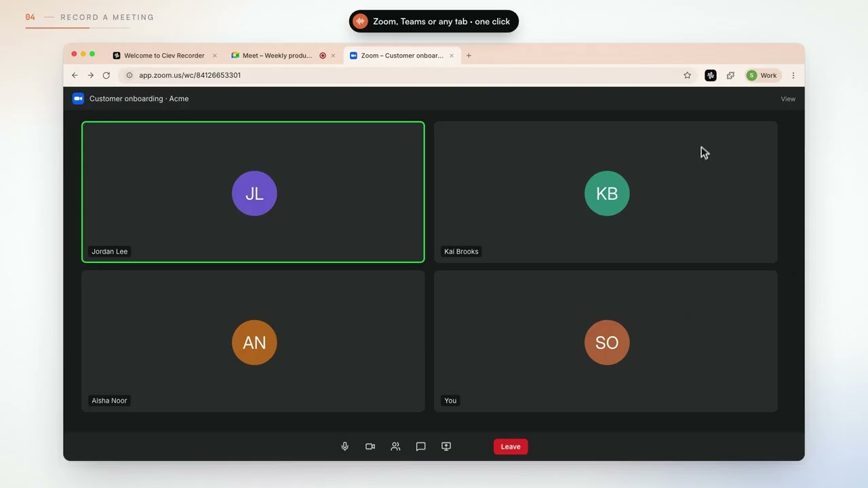This screenshot has height=488, width=868.
Task: Click the Aisha Noor name label
Action: click(x=109, y=401)
